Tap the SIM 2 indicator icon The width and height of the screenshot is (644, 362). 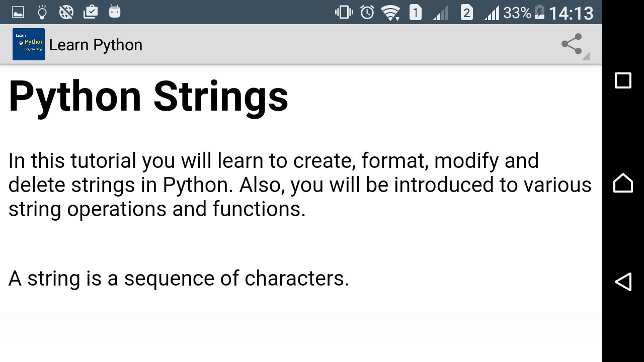click(x=466, y=12)
